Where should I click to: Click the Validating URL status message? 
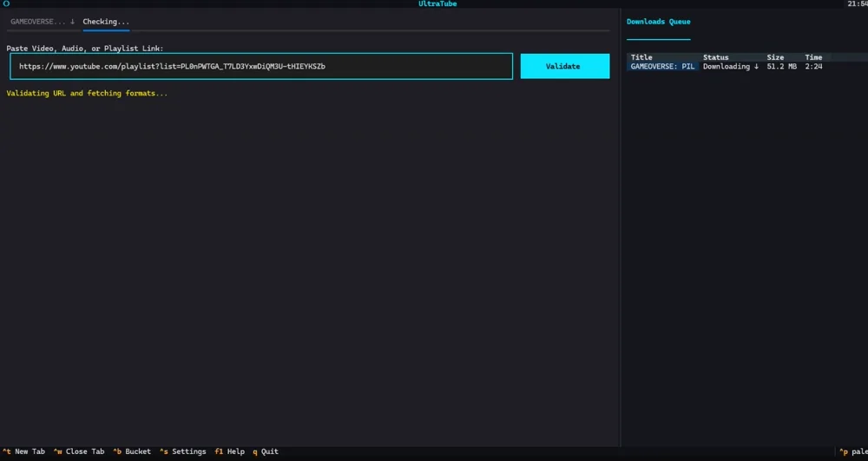[87, 94]
